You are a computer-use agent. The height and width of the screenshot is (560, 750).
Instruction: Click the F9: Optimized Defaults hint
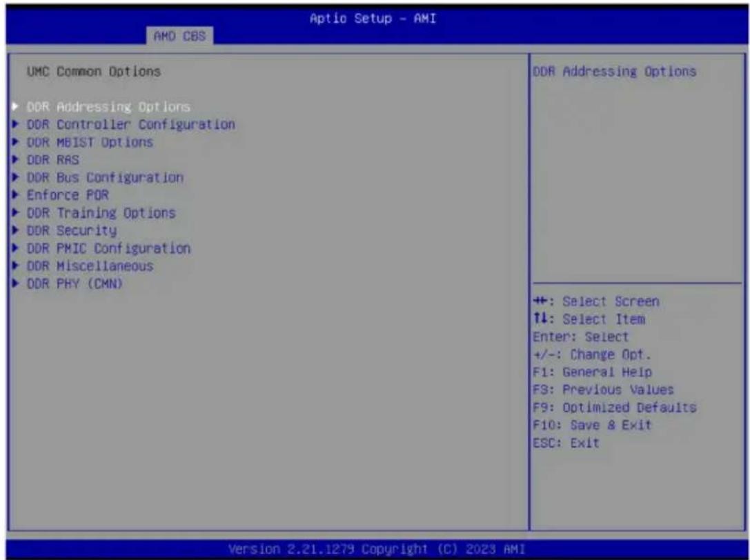coord(615,408)
